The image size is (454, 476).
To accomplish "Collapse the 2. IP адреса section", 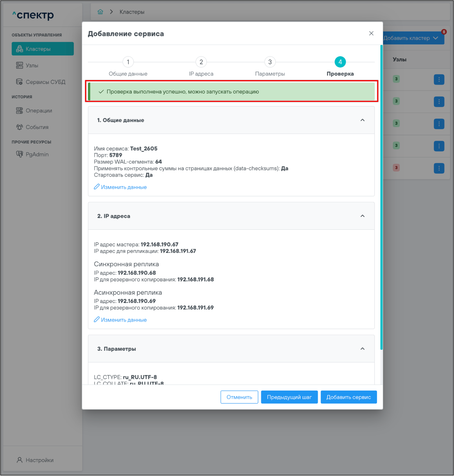I will 362,216.
